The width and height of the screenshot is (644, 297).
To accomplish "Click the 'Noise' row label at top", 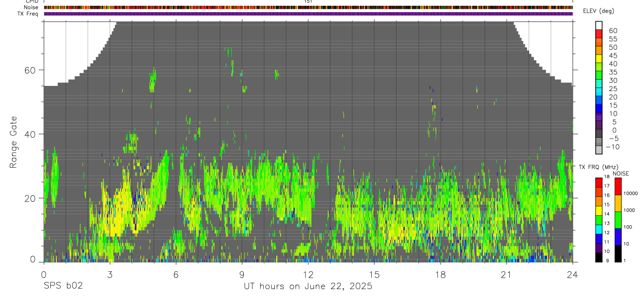I will (31, 7).
